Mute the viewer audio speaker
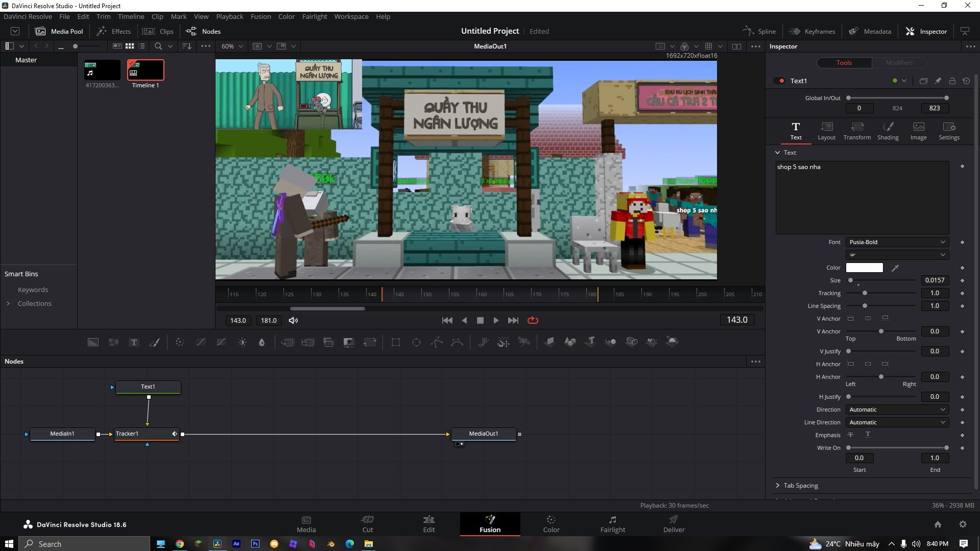Viewport: 980px width, 551px height. 293,320
